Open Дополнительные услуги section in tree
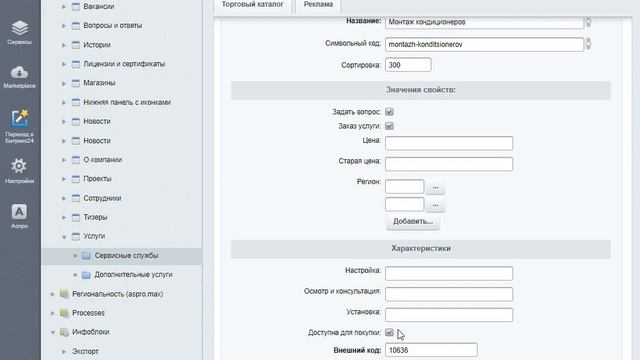This screenshot has width=640, height=360. pyautogui.click(x=133, y=275)
